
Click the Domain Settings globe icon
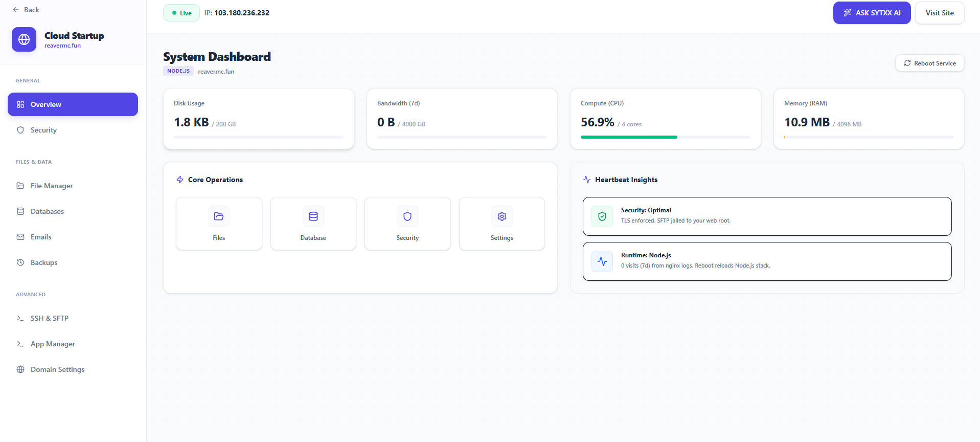point(20,369)
